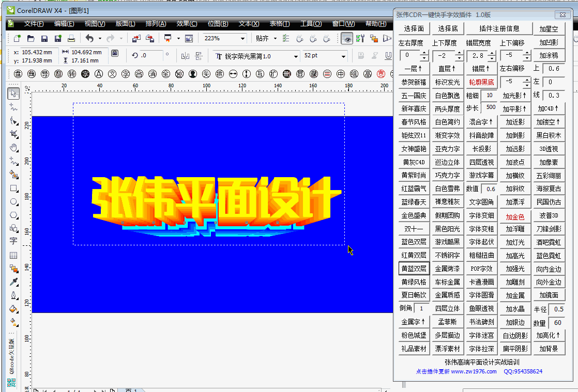Click the 抖音故障 effect button
This screenshot has width=578, height=392.
[481, 135]
